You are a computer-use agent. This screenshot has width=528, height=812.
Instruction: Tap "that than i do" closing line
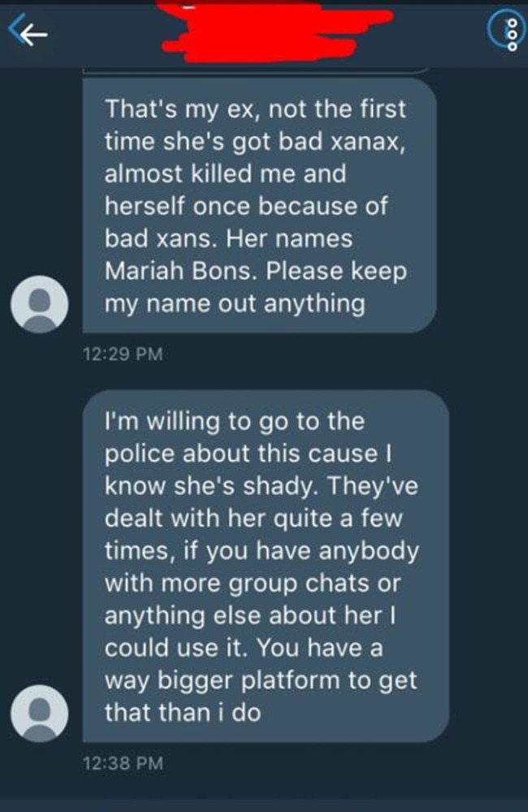click(x=183, y=713)
